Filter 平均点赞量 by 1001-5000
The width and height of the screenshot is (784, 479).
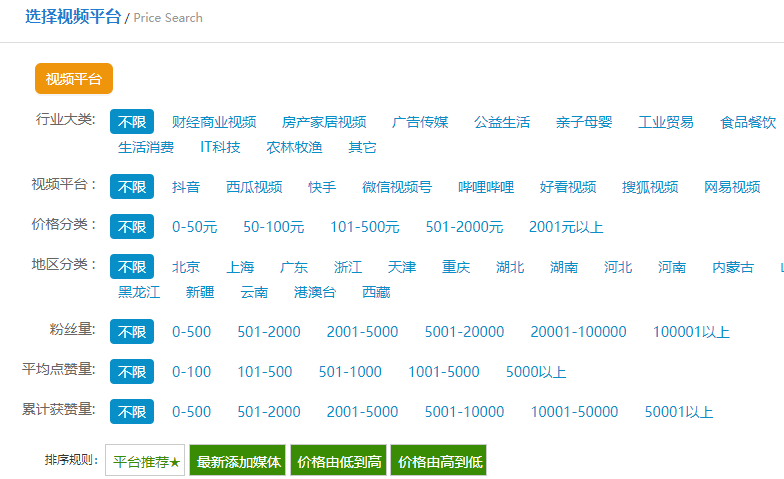(444, 372)
